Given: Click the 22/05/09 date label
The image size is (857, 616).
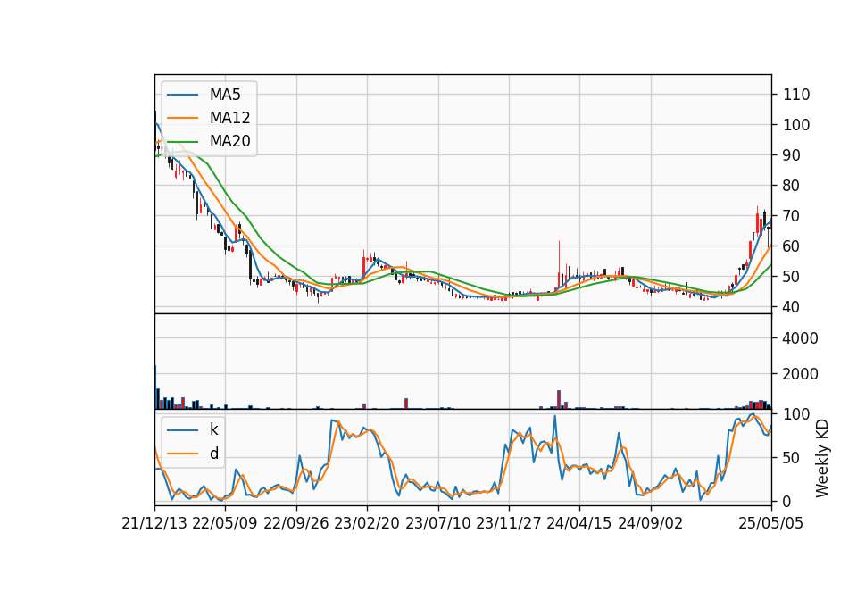Looking at the screenshot, I should point(225,523).
